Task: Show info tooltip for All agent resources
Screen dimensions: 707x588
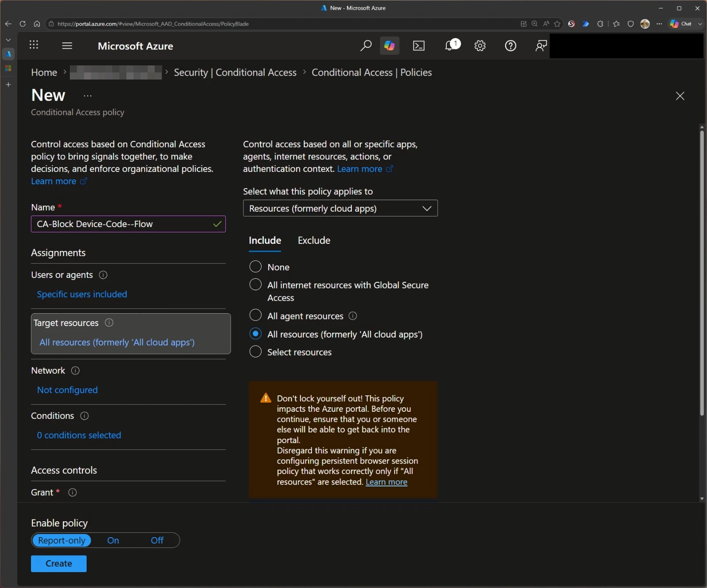Action: [x=353, y=315]
